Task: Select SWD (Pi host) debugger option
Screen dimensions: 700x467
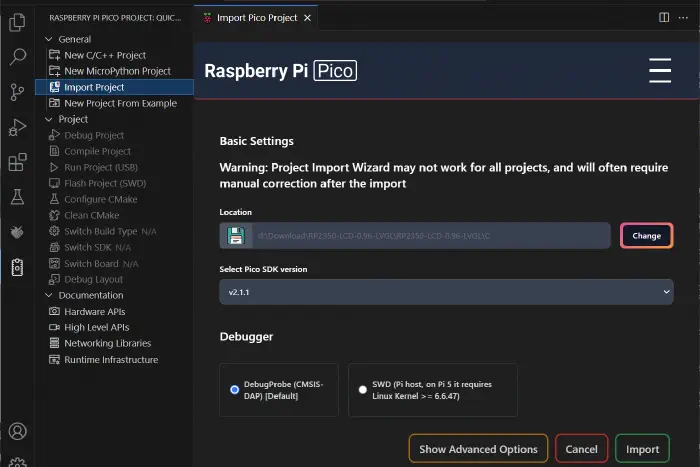Action: click(x=363, y=390)
